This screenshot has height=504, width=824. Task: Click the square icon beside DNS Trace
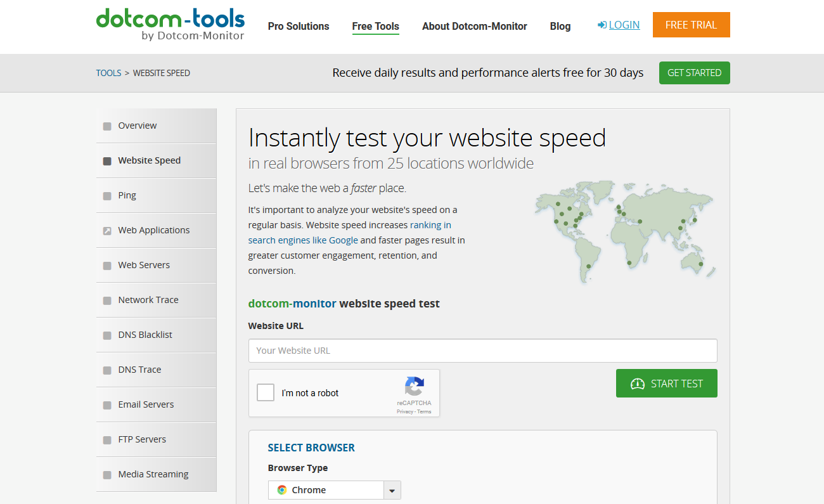coord(107,370)
